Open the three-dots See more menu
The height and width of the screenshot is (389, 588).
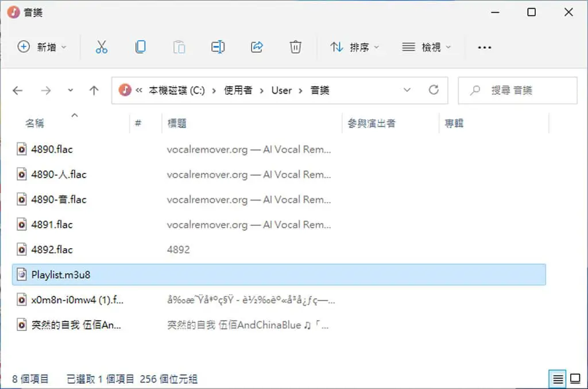click(x=485, y=47)
